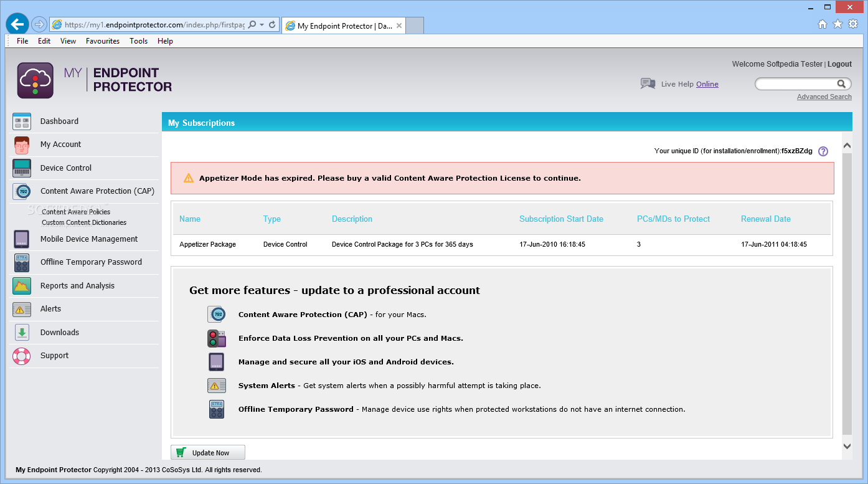The image size is (868, 484).
Task: Click the 17-Jun-2010 16:18:45 start date cell
Action: [552, 245]
